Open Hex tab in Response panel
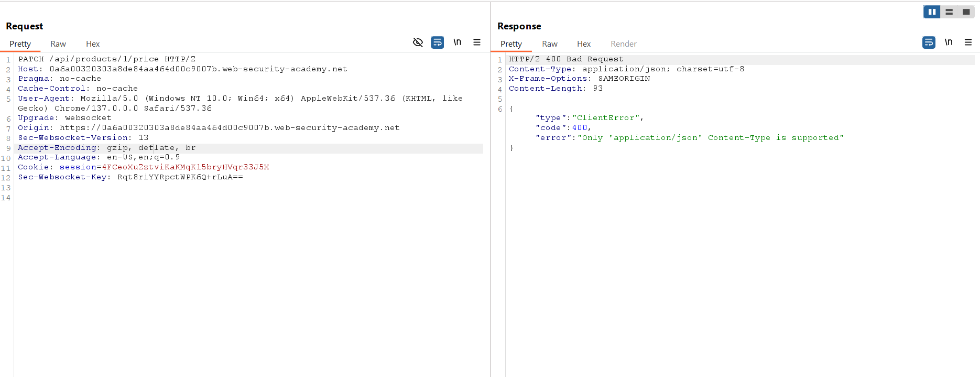980x377 pixels. click(x=584, y=44)
